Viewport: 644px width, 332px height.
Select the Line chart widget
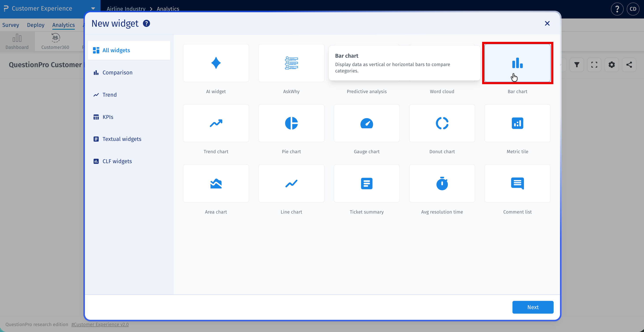[x=291, y=183]
